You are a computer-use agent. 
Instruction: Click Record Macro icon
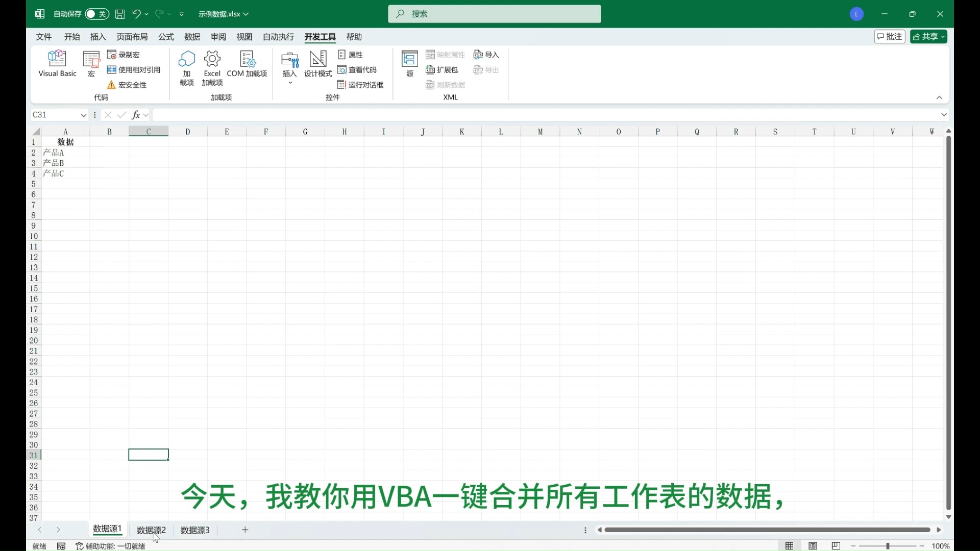click(112, 55)
